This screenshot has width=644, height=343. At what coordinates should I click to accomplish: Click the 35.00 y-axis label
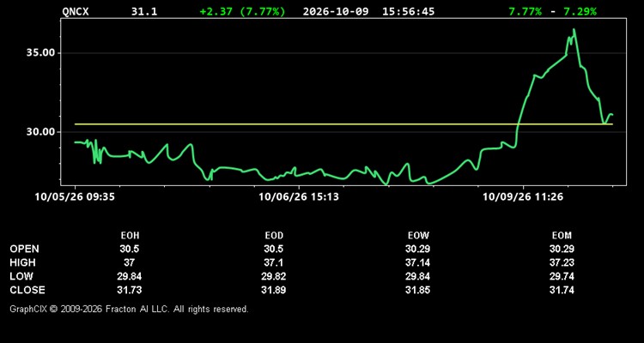(40, 53)
